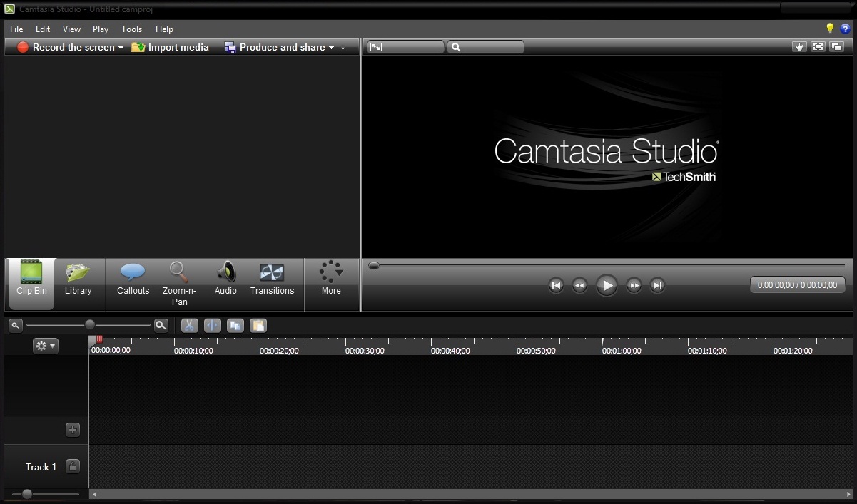Viewport: 857px width, 504px height.
Task: Click timeline scrollbar left arrow
Action: pyautogui.click(x=93, y=493)
